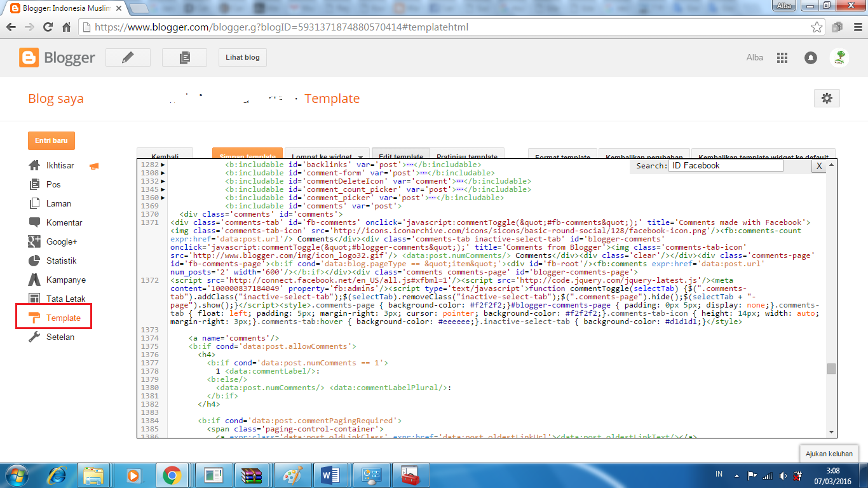
Task: Reload the page in Chrome
Action: pos(48,27)
